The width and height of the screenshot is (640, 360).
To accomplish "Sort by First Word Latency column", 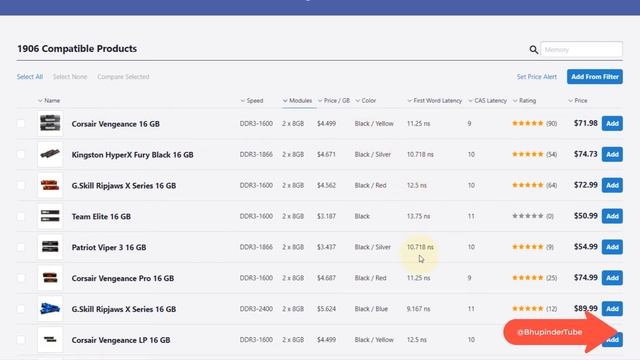I will pos(434,100).
